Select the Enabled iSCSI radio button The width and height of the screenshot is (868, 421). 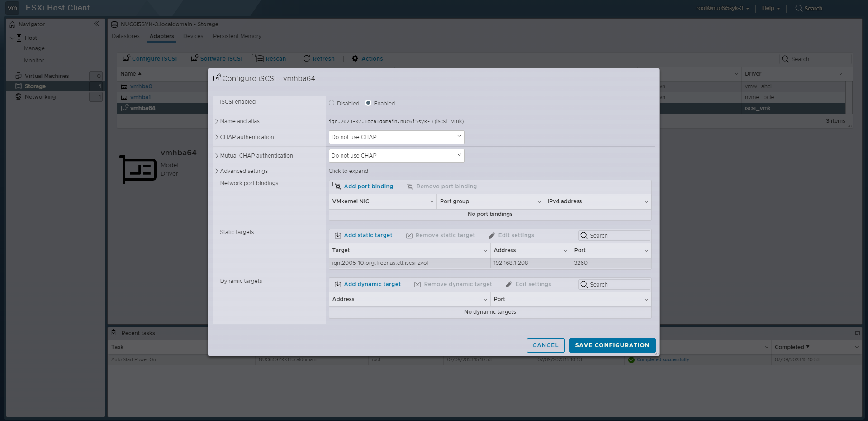(368, 103)
